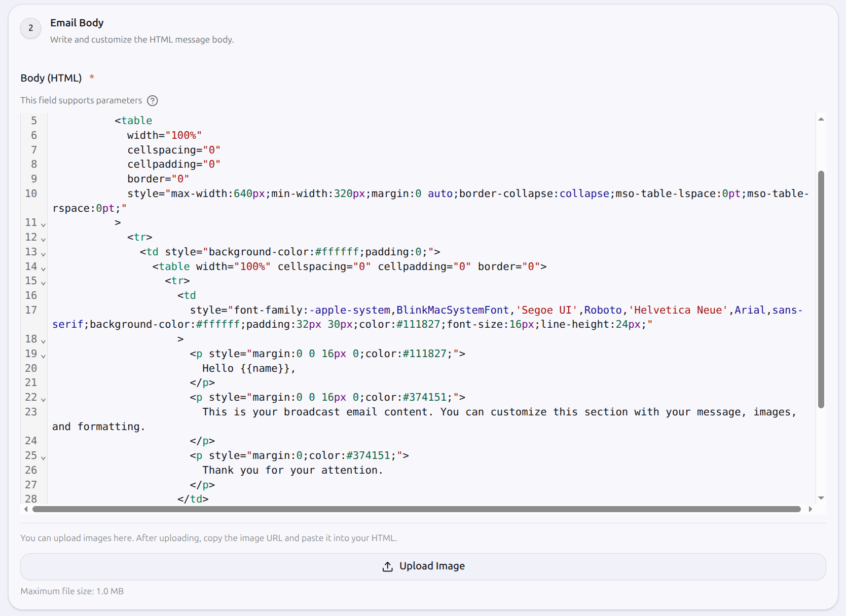Screen dimensions: 846x616
Task: Click the editor scroll up arrow
Action: click(x=821, y=119)
